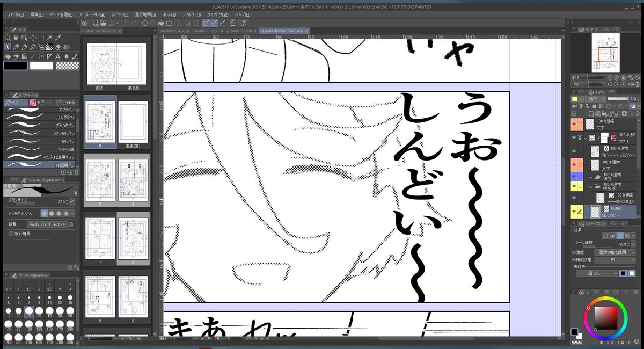Open brush size dynamics dropdown button
Viewport: 644px width, 349px height.
click(x=72, y=202)
